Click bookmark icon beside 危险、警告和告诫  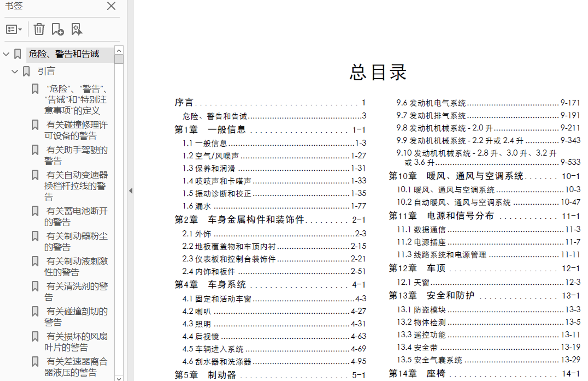17,54
